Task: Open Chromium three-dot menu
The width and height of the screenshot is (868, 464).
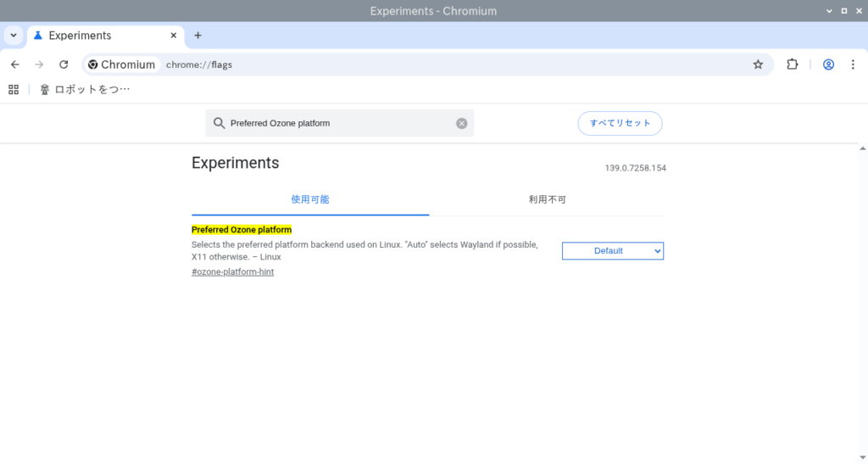Action: 854,64
